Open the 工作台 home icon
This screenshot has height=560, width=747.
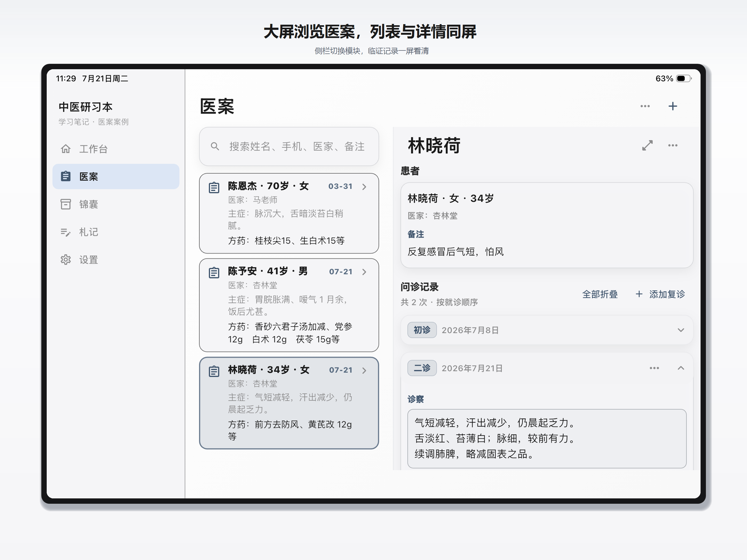tap(65, 148)
